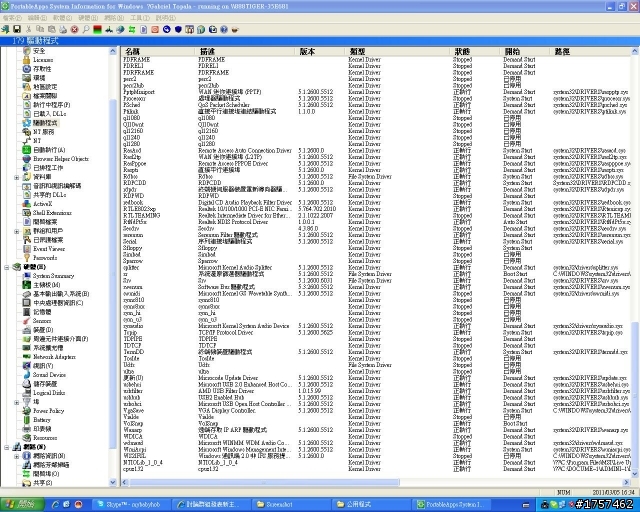Sort by 狀態 column header
This screenshot has width=640, height=512.
476,51
